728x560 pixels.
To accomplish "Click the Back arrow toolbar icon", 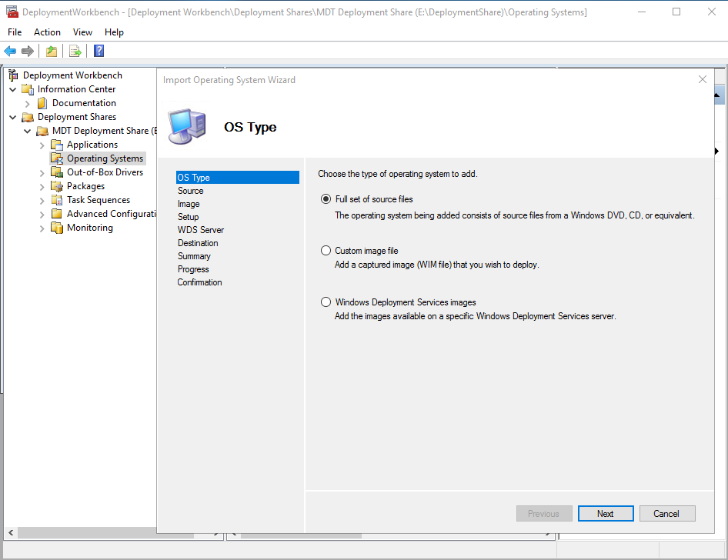I will coord(10,51).
